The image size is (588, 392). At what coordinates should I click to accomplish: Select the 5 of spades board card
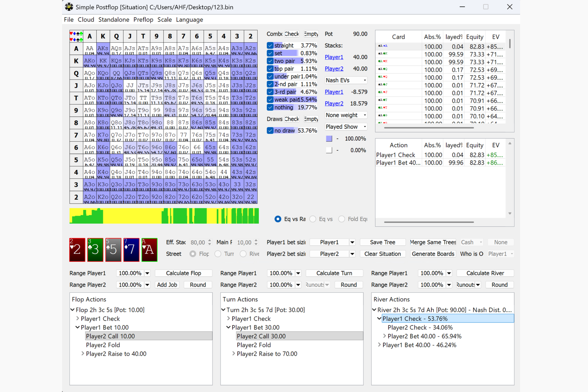point(113,250)
